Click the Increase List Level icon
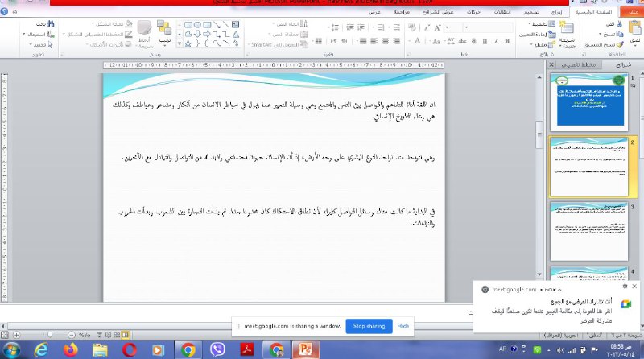This screenshot has height=359, width=644. click(350, 27)
